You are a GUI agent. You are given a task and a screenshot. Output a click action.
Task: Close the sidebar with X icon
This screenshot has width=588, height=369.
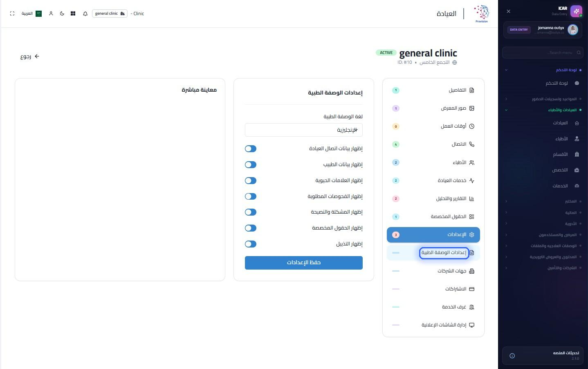509,11
